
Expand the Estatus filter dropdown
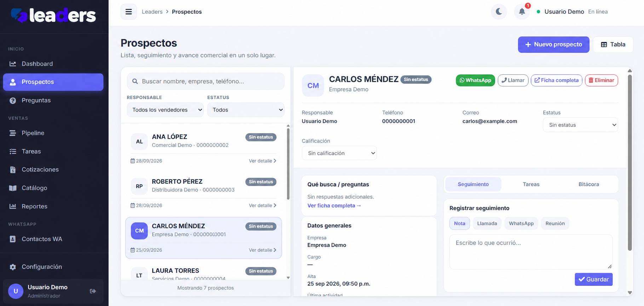click(x=246, y=110)
